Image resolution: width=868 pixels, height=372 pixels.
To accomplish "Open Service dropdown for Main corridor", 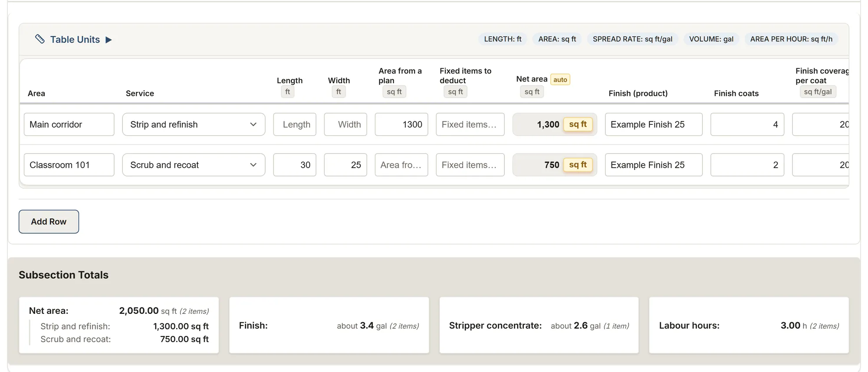I will click(194, 124).
